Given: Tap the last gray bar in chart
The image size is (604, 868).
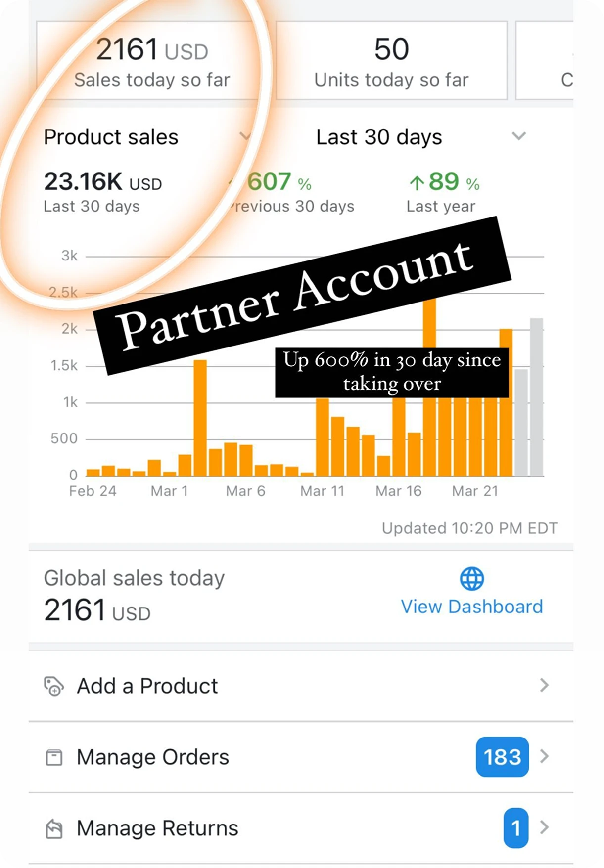Looking at the screenshot, I should pos(536,397).
